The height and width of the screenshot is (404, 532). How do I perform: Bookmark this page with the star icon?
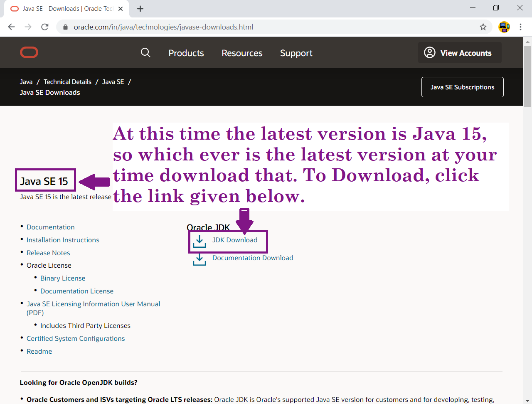[483, 27]
